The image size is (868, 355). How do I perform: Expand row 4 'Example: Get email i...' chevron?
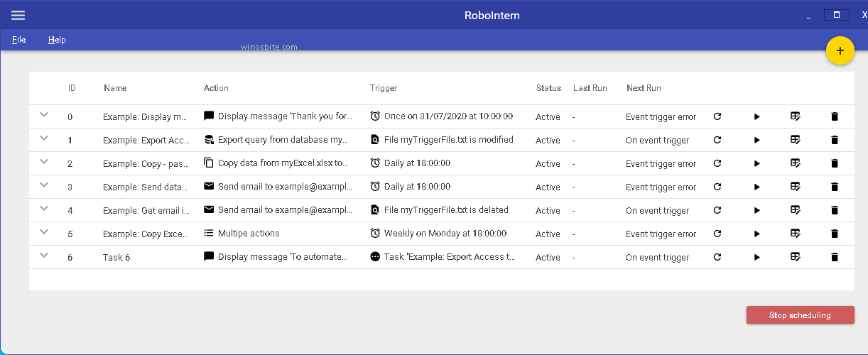click(44, 208)
